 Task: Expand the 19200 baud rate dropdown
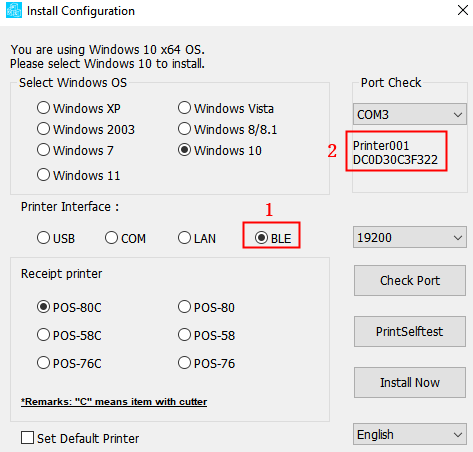[x=410, y=237]
